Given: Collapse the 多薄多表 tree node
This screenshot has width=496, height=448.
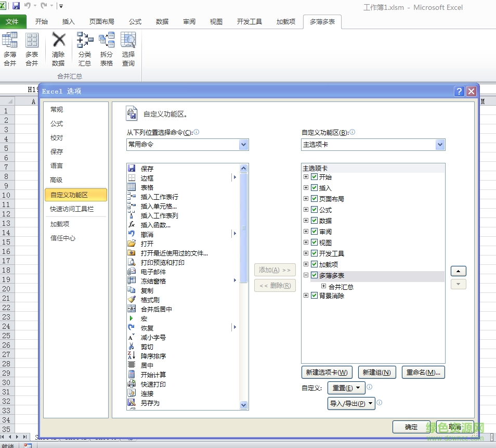Looking at the screenshot, I should click(305, 275).
